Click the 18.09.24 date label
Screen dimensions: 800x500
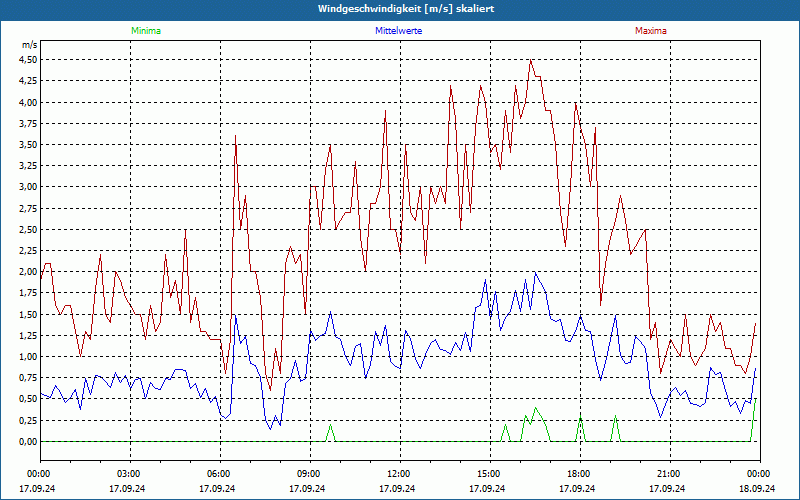(x=757, y=488)
